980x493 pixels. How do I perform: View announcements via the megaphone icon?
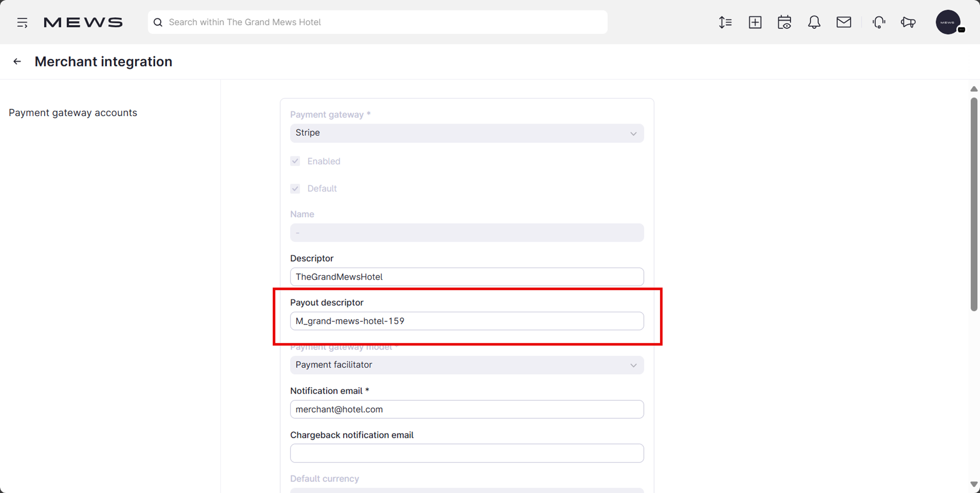(909, 22)
